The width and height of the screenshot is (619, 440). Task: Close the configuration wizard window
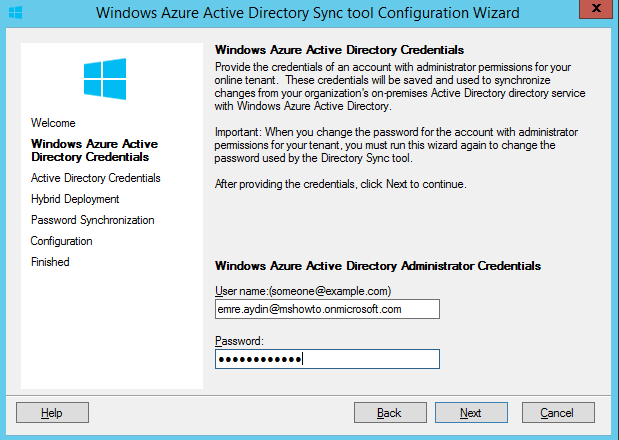596,9
